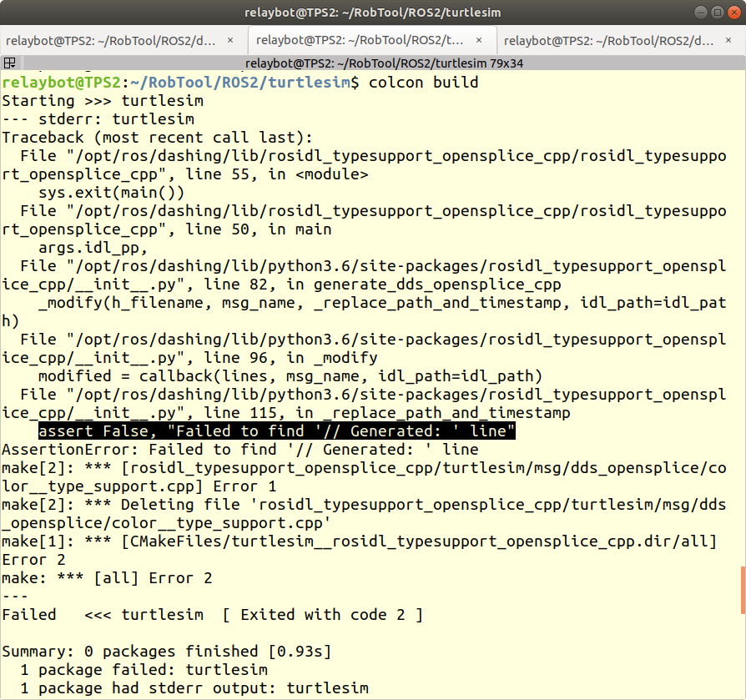Click 'Summary: 0 packages finished [0.93s]' line
This screenshot has height=700, width=746.
click(167, 652)
